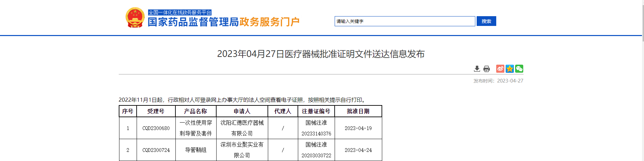Select product name 导管鞘组
The width and height of the screenshot is (644, 161).
click(196, 150)
